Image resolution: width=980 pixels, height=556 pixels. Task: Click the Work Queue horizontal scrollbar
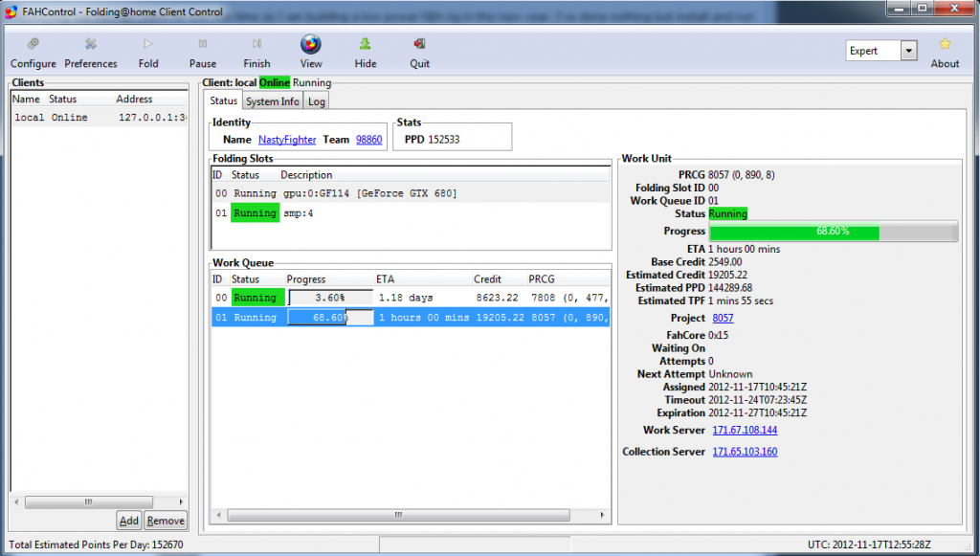click(x=398, y=516)
